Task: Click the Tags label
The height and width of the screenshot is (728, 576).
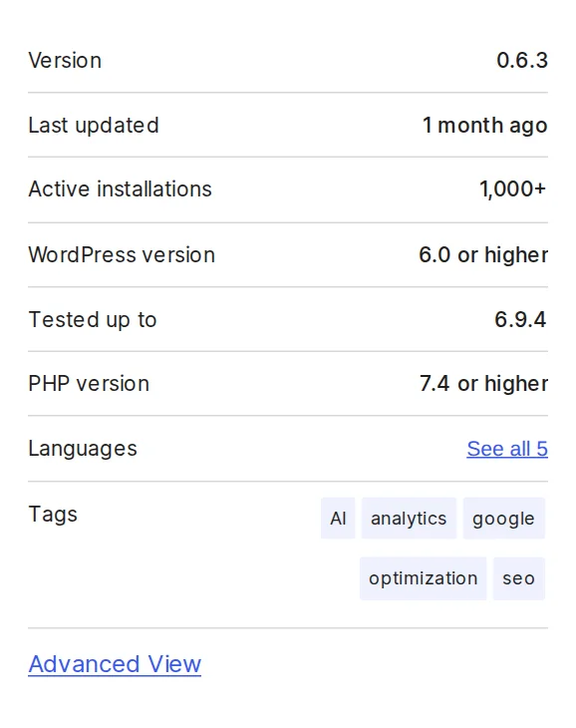Action: point(53,515)
